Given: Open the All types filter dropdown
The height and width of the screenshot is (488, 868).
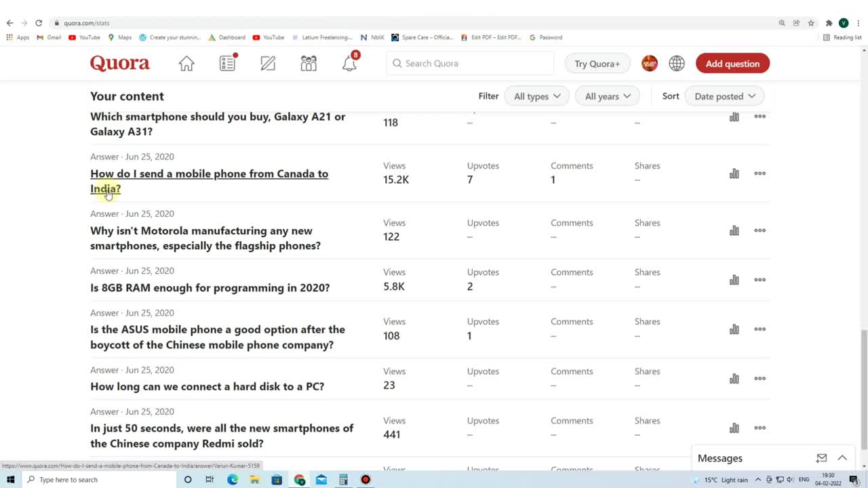Looking at the screenshot, I should point(537,96).
